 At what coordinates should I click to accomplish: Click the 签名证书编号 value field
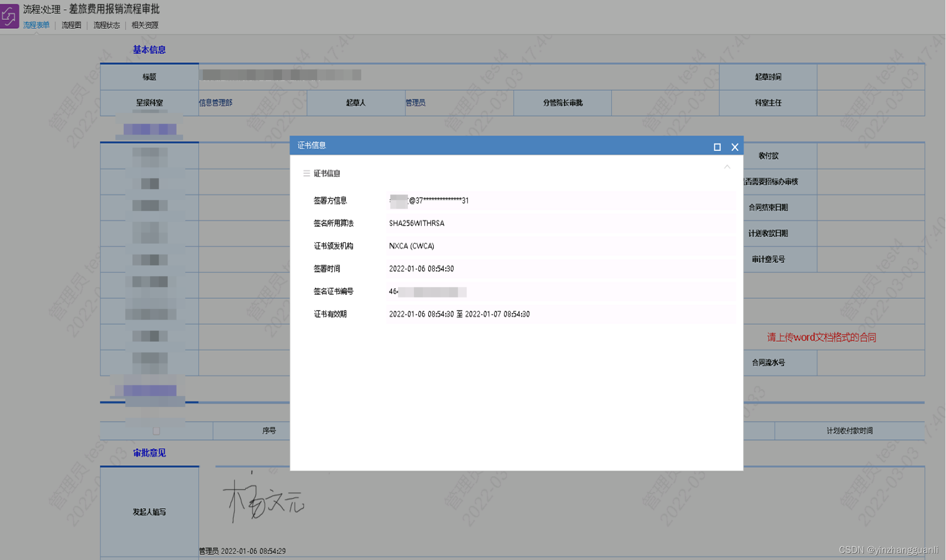point(561,291)
